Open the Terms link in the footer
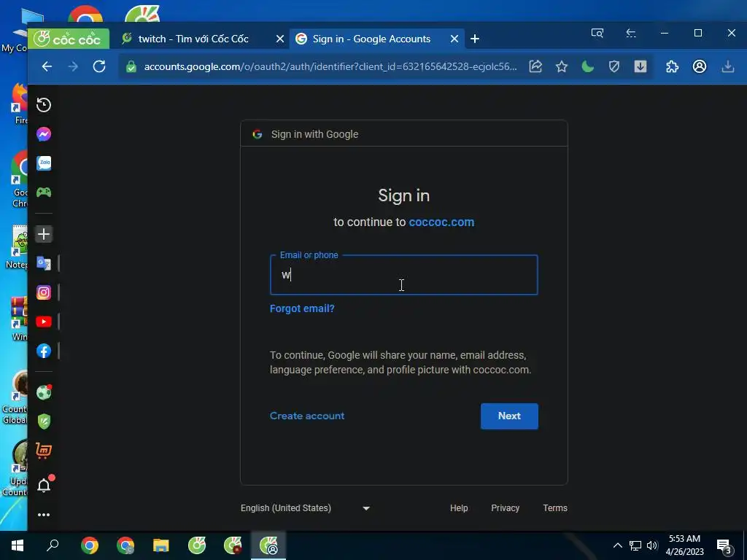The height and width of the screenshot is (560, 747). (x=555, y=508)
